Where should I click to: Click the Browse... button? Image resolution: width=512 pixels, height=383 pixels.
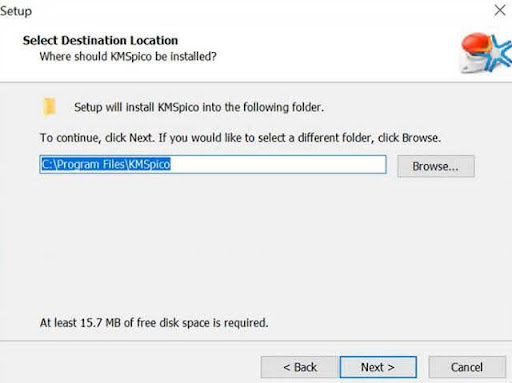coord(436,166)
